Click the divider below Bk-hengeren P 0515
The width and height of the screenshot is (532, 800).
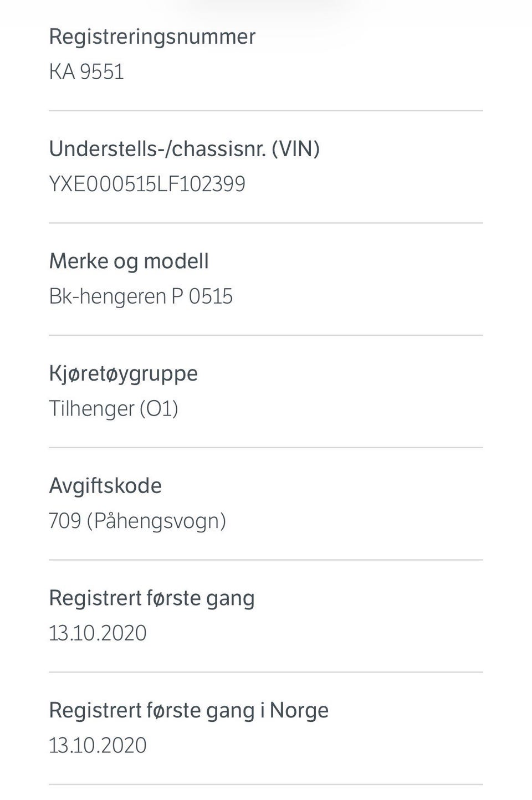coord(266,335)
